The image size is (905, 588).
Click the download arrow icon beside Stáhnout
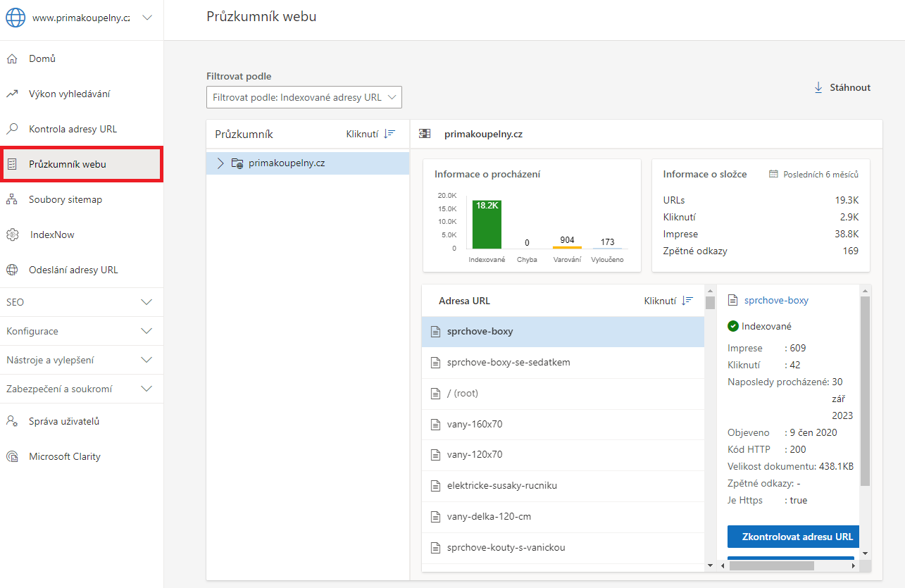pos(818,87)
